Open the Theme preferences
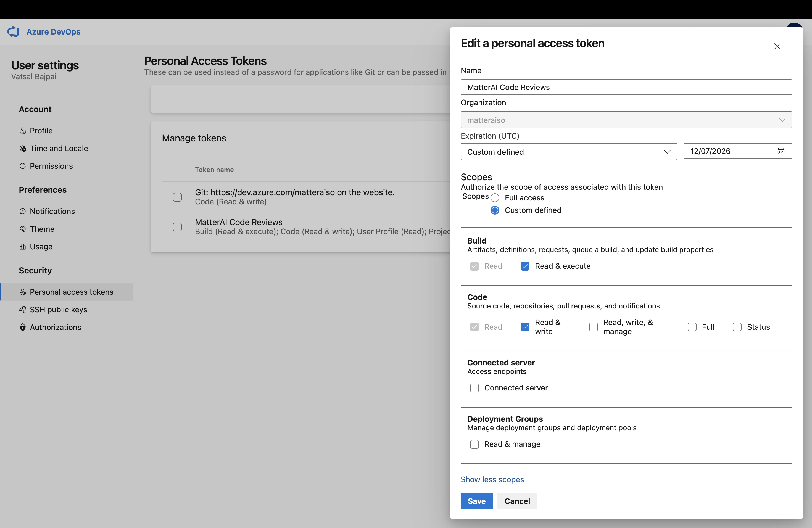Viewport: 812px width, 528px height. coord(42,229)
